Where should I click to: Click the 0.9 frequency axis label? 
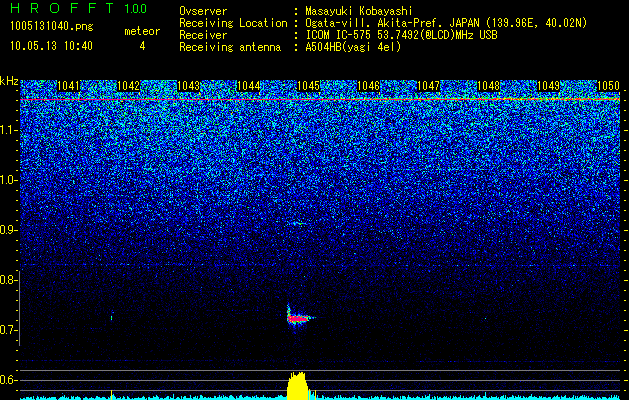pyautogui.click(x=7, y=230)
